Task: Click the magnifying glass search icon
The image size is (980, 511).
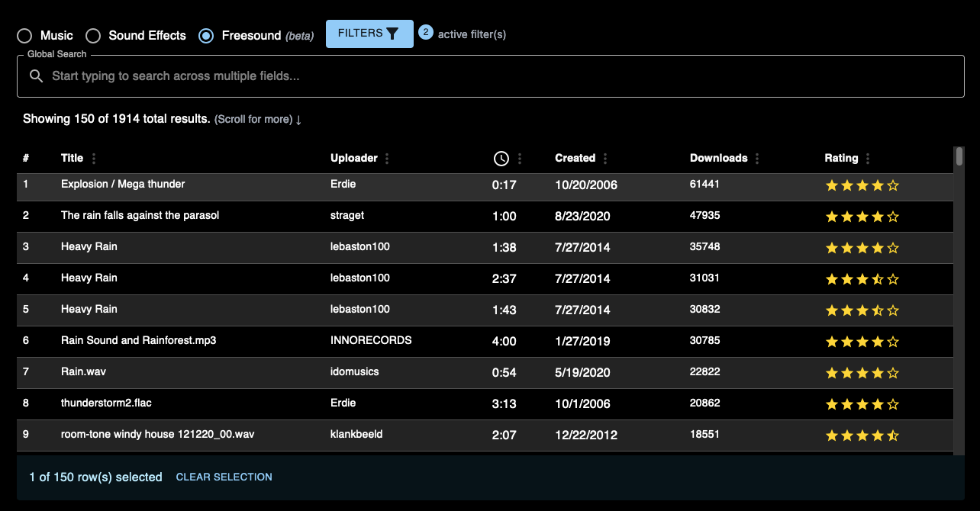Action: click(x=36, y=76)
